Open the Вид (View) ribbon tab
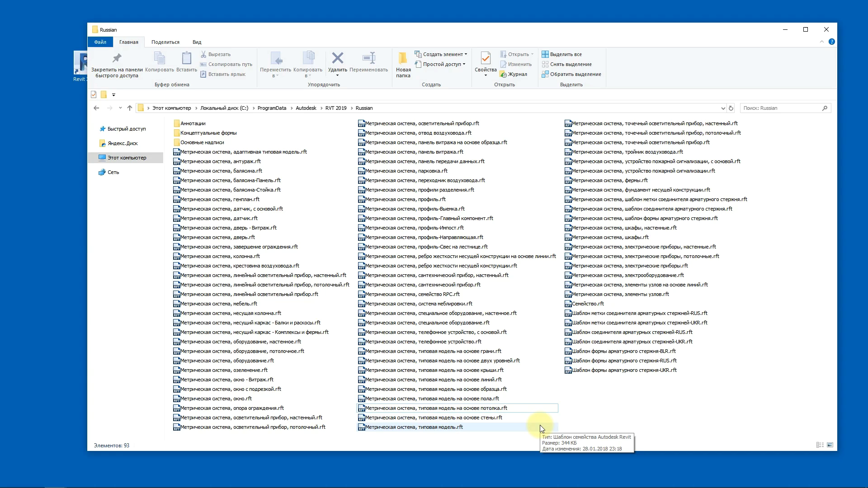 point(197,42)
